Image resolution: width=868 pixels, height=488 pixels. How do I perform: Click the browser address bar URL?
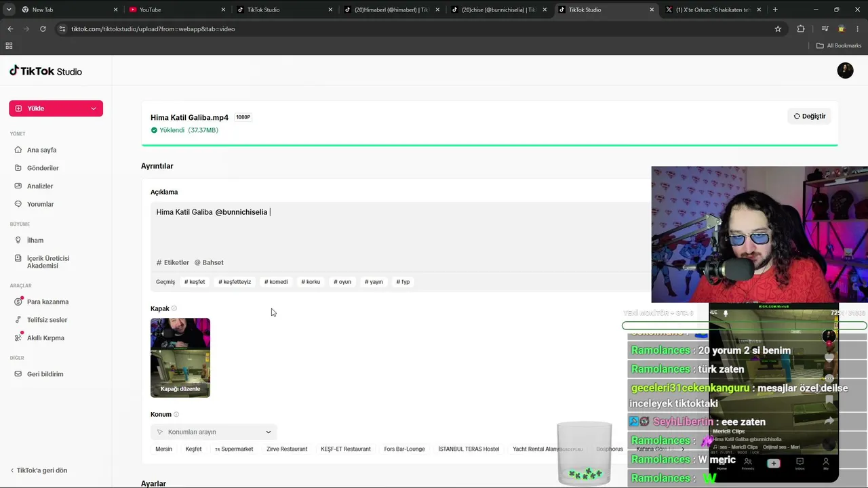tap(153, 29)
